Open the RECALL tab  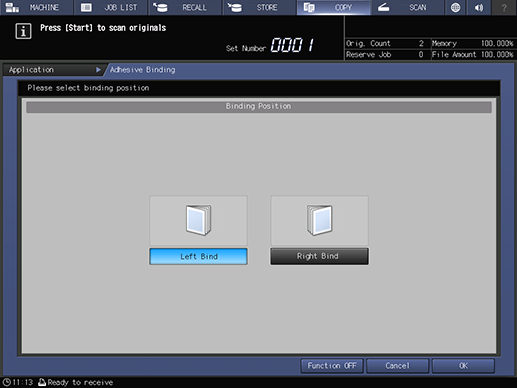tap(185, 7)
